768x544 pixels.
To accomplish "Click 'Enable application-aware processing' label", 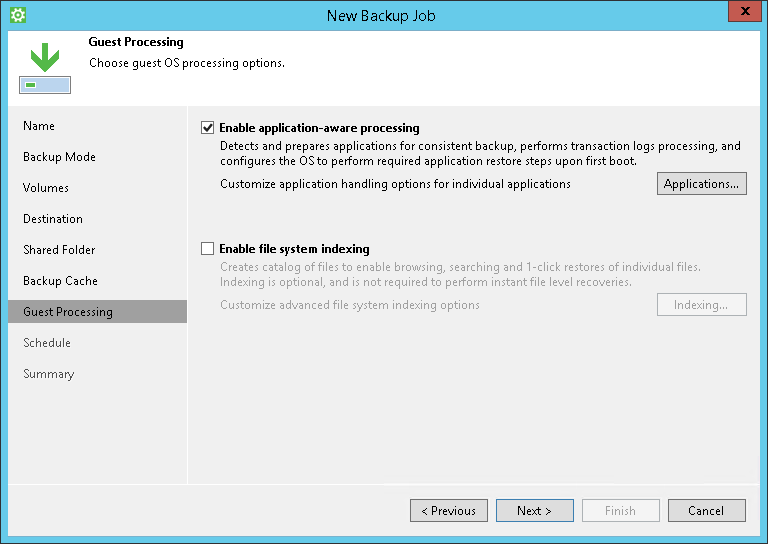I will pyautogui.click(x=319, y=128).
